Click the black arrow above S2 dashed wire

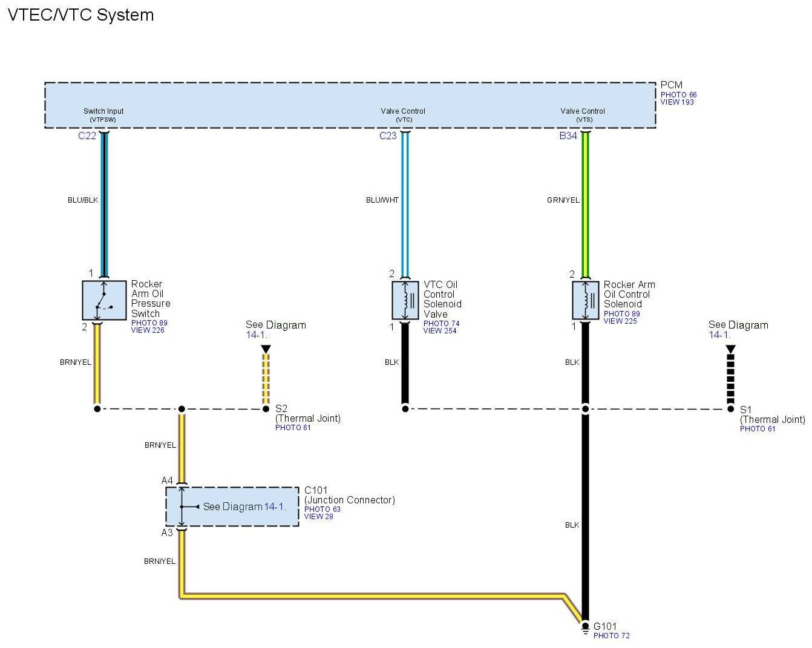(x=266, y=349)
